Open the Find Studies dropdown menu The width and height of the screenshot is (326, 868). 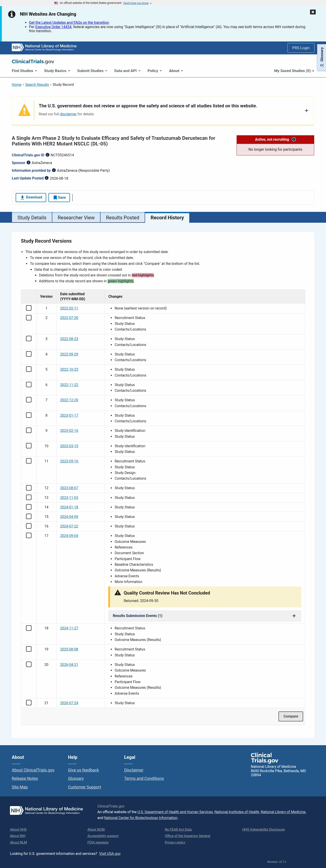[24, 71]
